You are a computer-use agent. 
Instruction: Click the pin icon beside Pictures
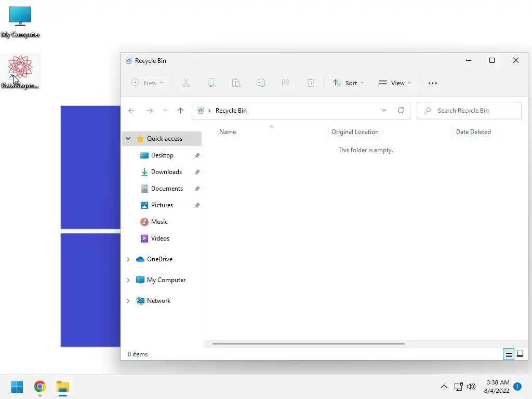pyautogui.click(x=197, y=205)
